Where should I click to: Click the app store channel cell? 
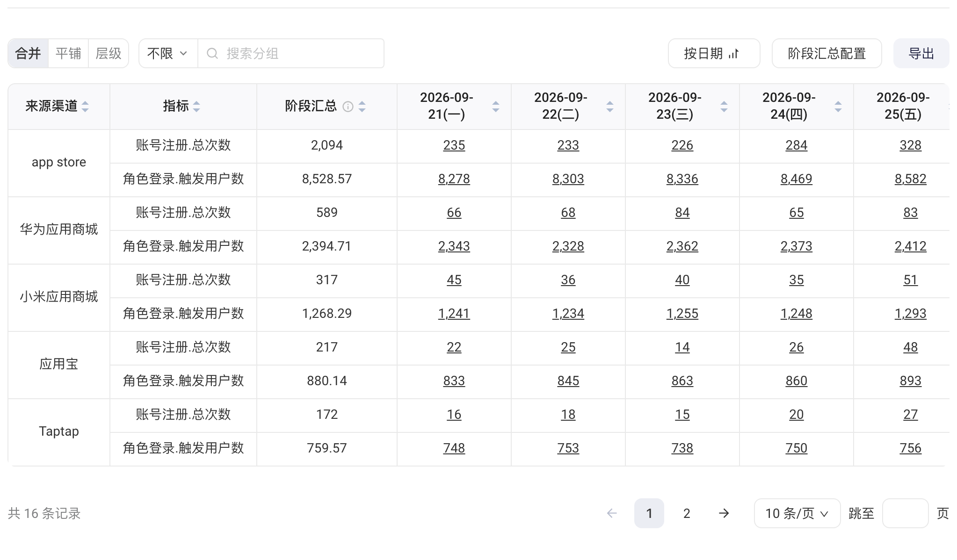click(x=59, y=163)
